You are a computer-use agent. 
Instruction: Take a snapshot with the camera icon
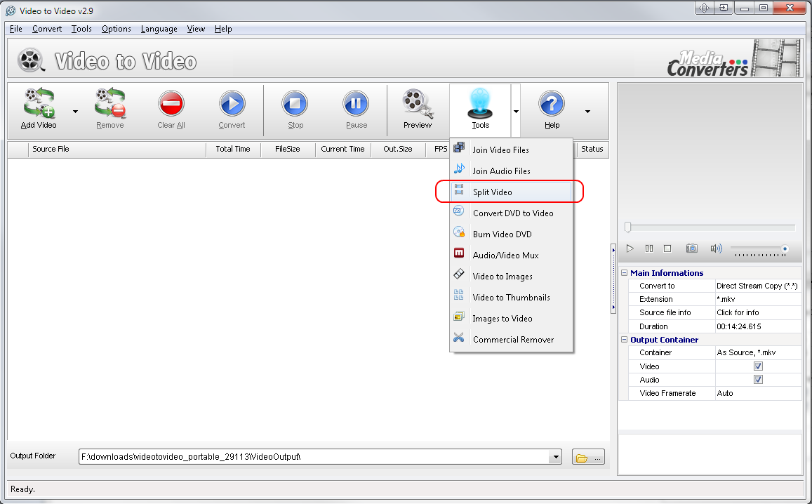[691, 248]
